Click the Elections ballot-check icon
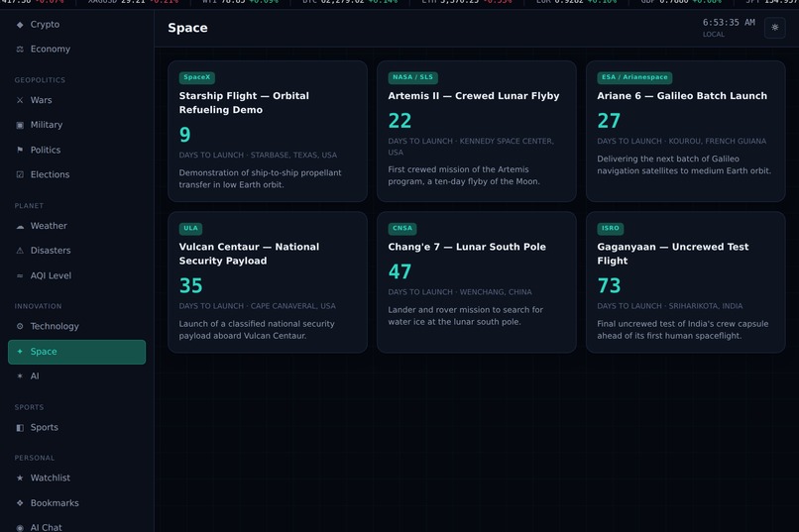 coord(20,174)
